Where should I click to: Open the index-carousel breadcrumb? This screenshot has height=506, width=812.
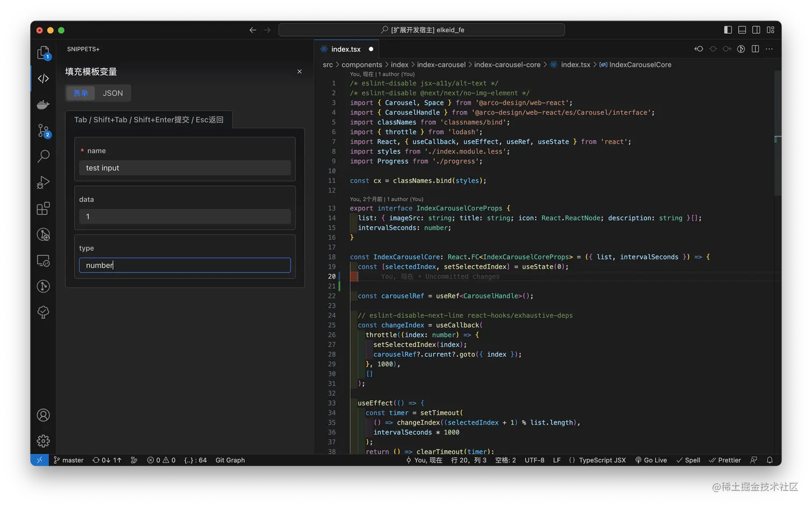point(441,65)
